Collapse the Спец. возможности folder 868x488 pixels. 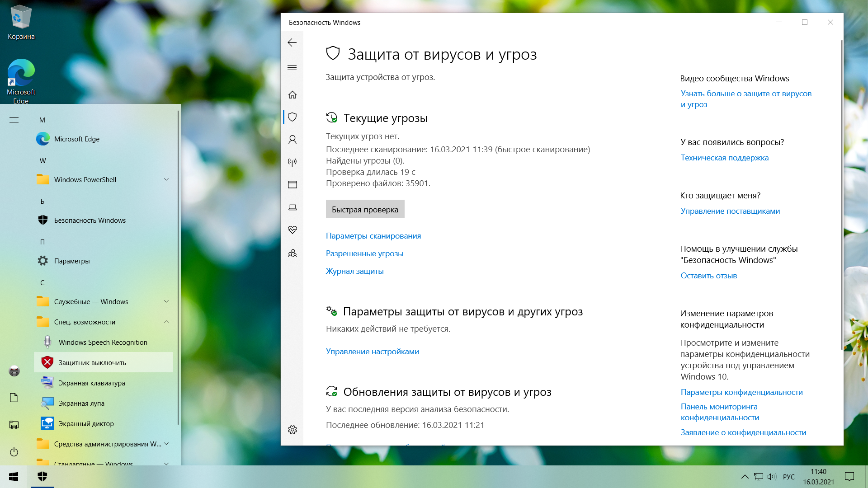tap(104, 322)
